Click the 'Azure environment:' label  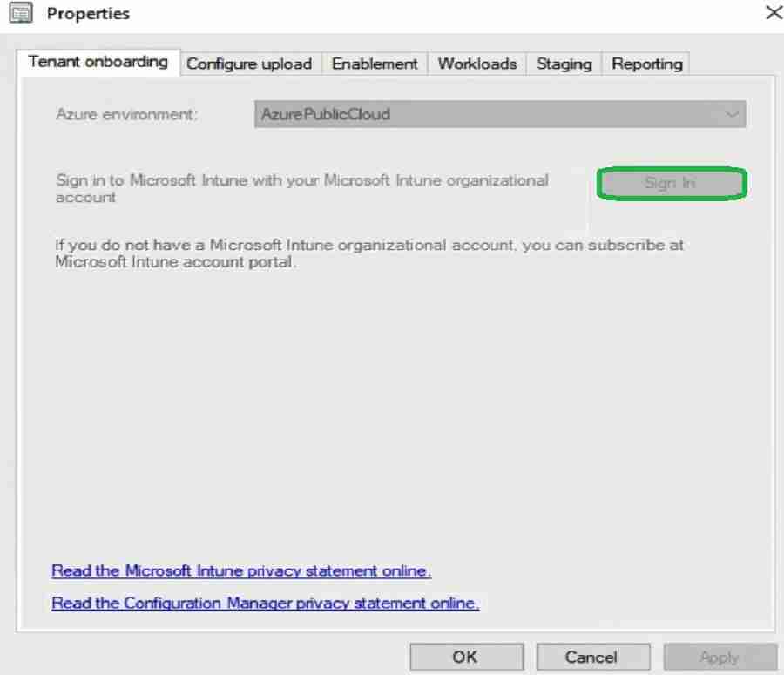[x=127, y=114]
